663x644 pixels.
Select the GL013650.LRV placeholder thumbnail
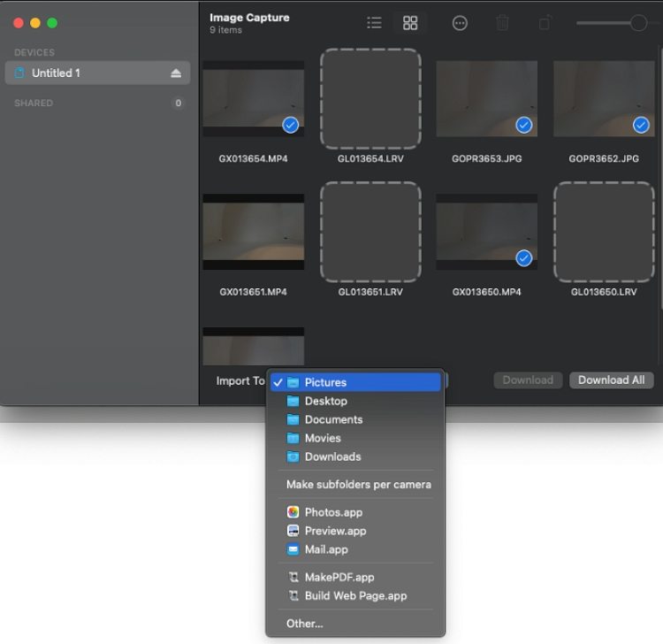(x=604, y=232)
